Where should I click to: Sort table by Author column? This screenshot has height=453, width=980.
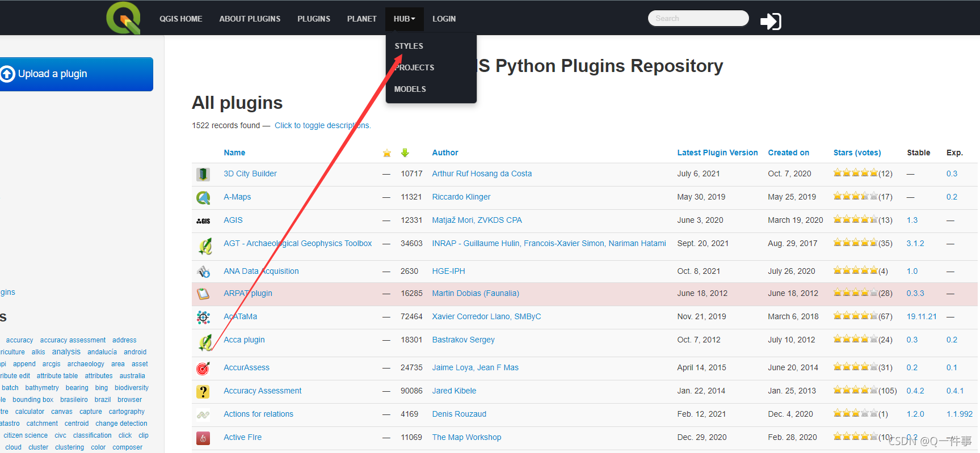(x=445, y=153)
